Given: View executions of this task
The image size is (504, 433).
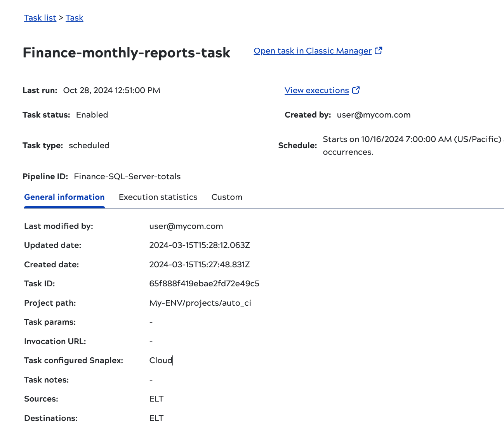Looking at the screenshot, I should (x=316, y=90).
